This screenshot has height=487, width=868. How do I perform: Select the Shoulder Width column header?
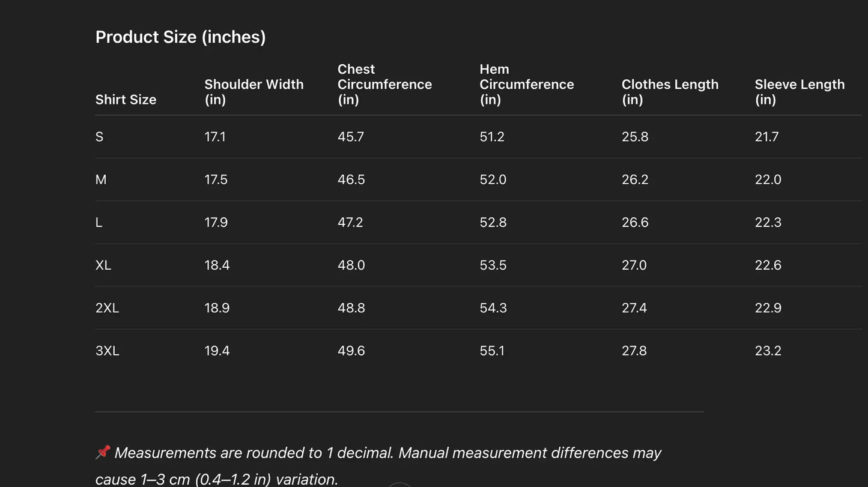[253, 92]
